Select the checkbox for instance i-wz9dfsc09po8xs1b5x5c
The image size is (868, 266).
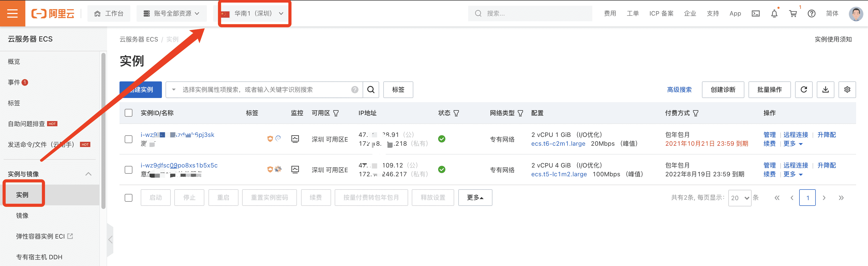click(x=128, y=170)
